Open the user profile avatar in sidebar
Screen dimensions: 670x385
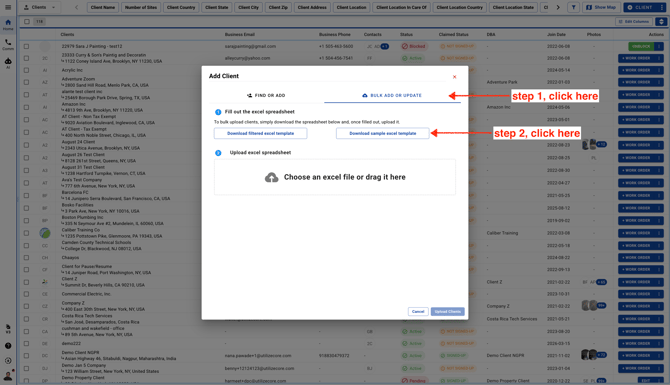8,376
